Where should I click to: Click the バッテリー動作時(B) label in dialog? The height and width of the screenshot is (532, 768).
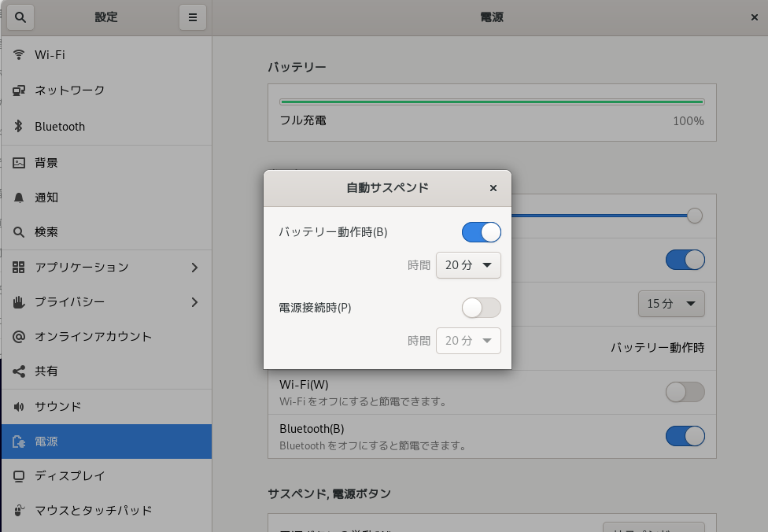pos(333,232)
